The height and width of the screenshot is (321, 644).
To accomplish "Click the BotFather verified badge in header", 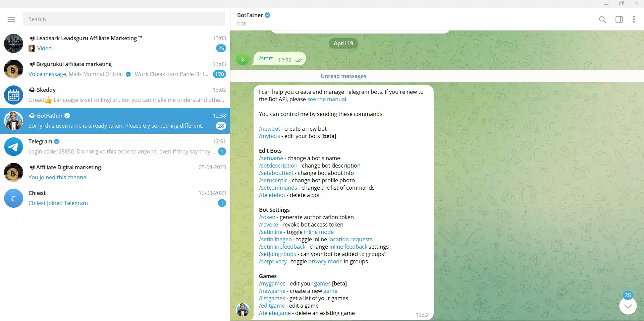I will (x=267, y=15).
